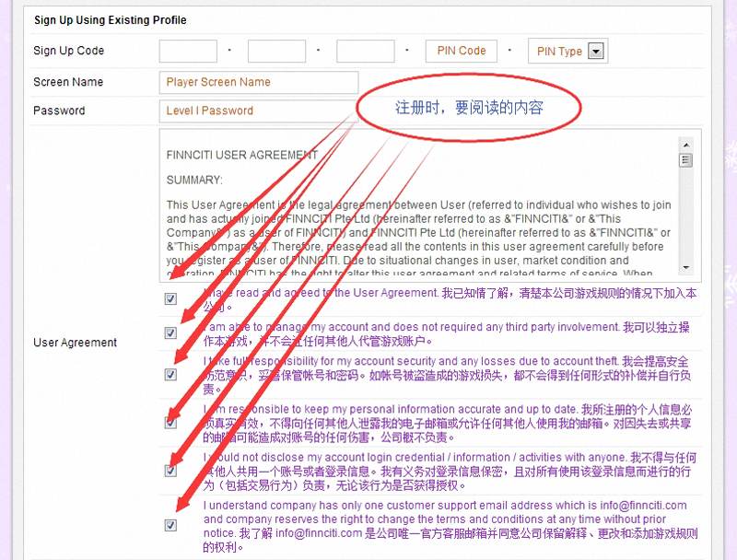The height and width of the screenshot is (560, 737).
Task: Click the red-circled Chinese annotation bubble
Action: [470, 108]
